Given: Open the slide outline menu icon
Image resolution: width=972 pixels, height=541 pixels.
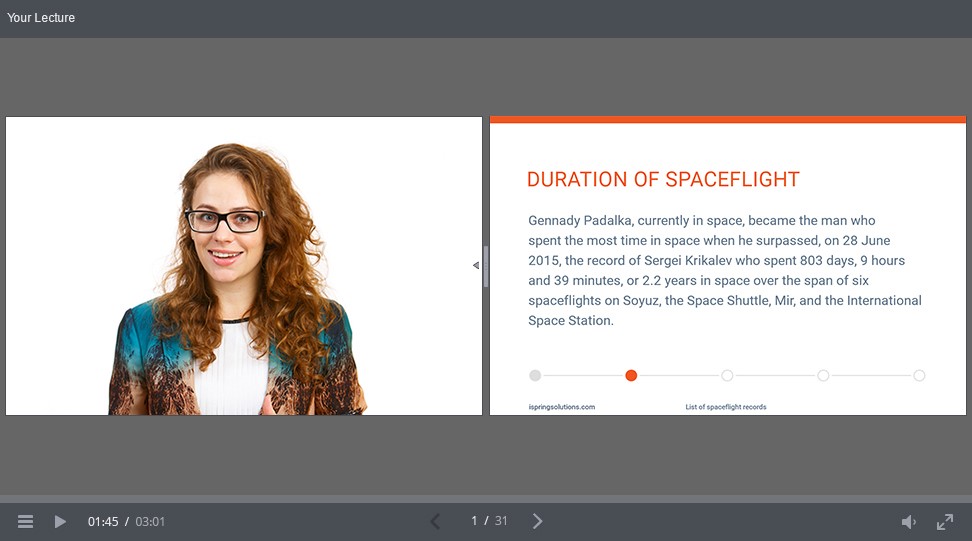Looking at the screenshot, I should [26, 522].
